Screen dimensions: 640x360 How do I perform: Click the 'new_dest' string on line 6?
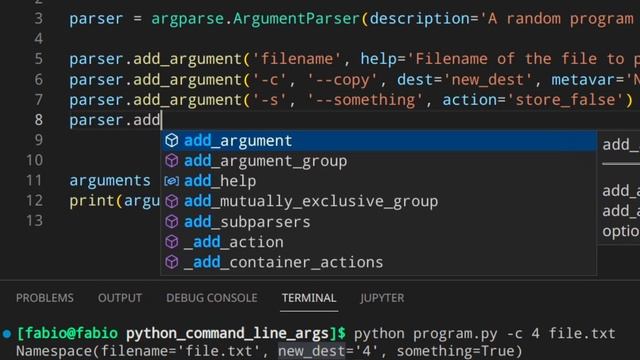[488, 80]
